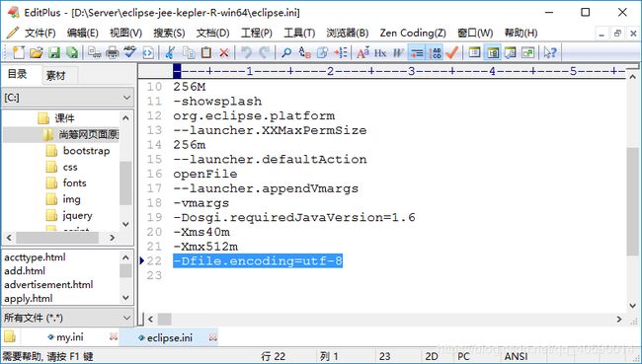Open the 编辑(E) menu
This screenshot has width=642, height=364.
pos(82,33)
